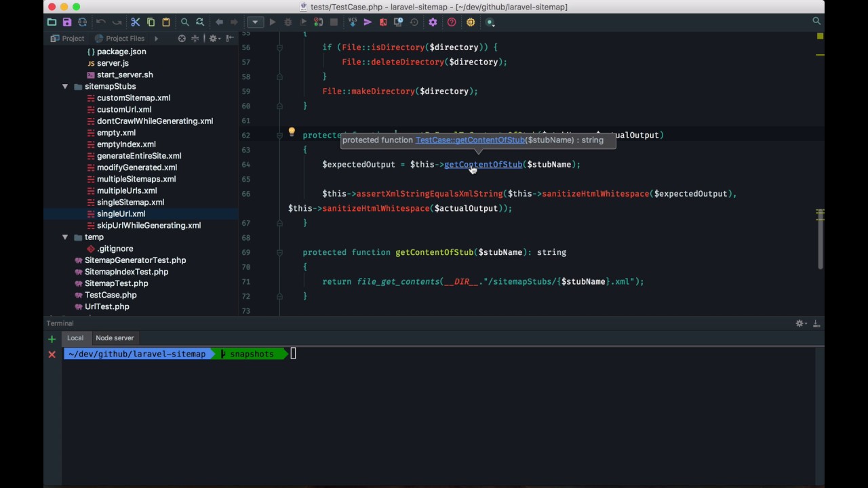Open TestCase.php in the project tree
The height and width of the screenshot is (488, 868).
tap(111, 295)
